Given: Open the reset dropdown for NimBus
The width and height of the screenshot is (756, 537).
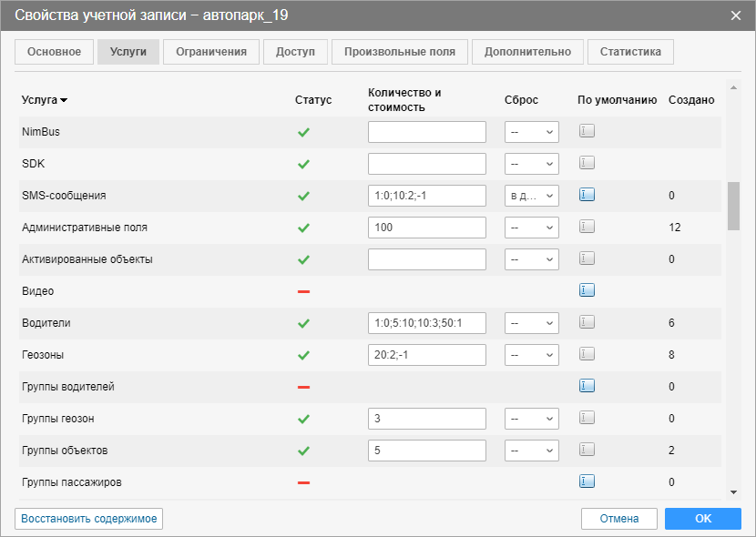Looking at the screenshot, I should pos(532,132).
